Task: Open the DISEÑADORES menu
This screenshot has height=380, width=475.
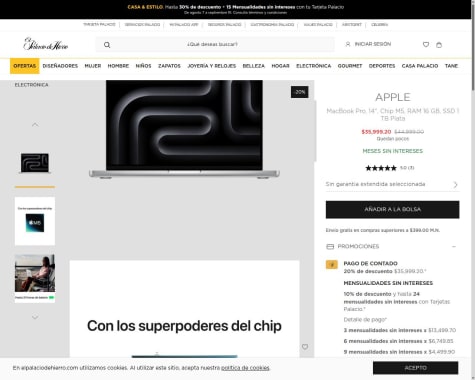Action: [60, 66]
